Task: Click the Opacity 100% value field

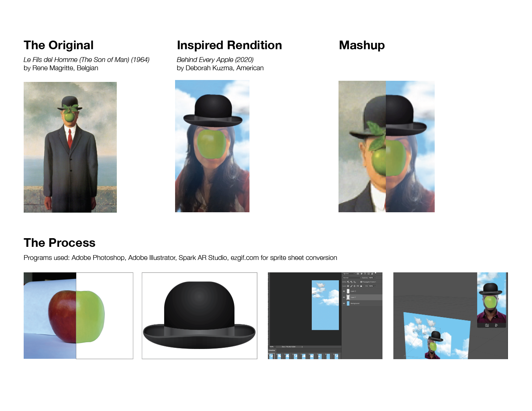Action: (371, 278)
